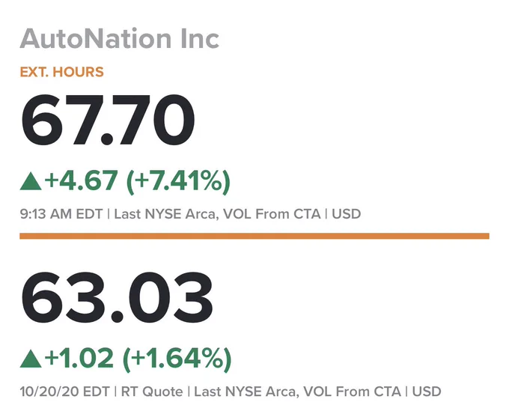
Task: Click the 9:13 AM EDT timestamp
Action: [61, 214]
